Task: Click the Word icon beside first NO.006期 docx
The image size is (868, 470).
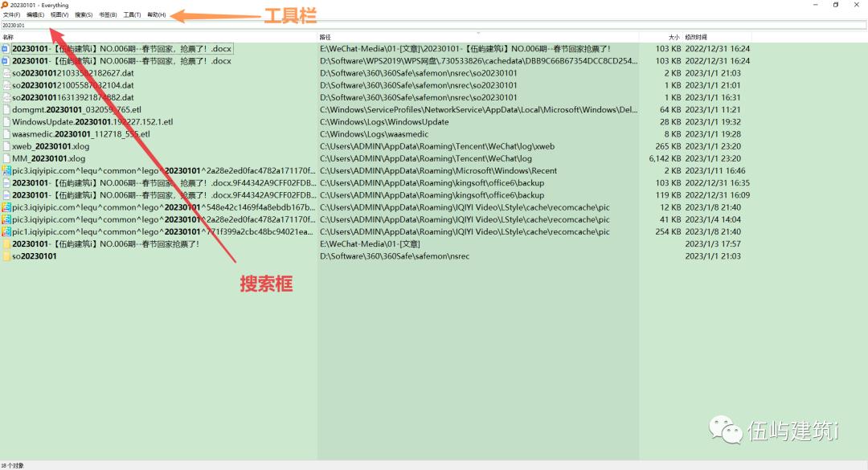Action: tap(8, 48)
